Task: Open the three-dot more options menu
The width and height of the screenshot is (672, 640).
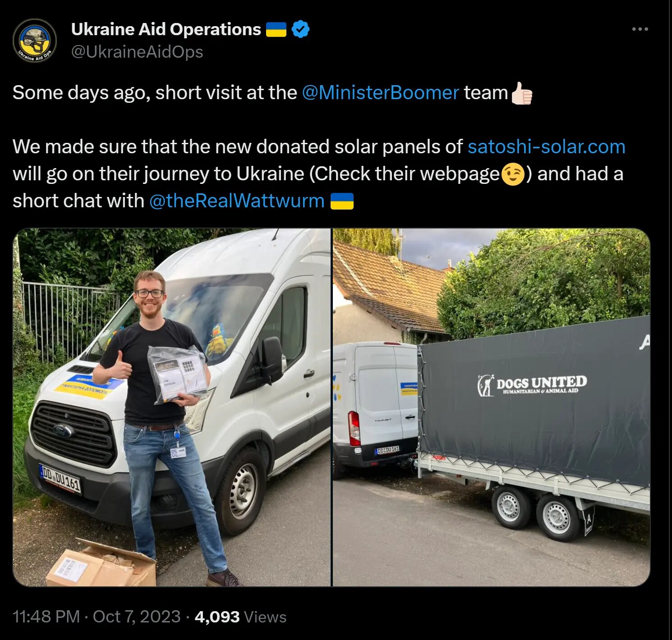Action: click(640, 29)
